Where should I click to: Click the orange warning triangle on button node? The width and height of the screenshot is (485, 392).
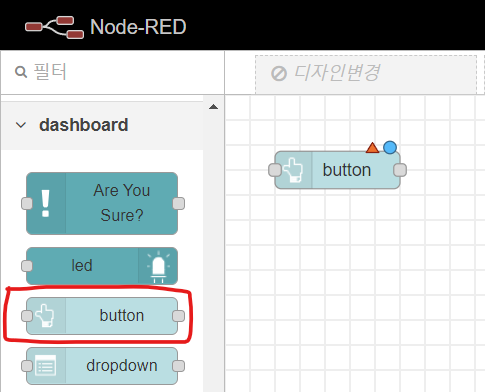tap(372, 148)
